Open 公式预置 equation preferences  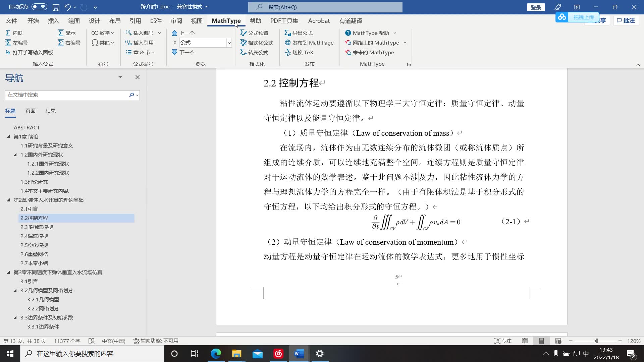254,33
